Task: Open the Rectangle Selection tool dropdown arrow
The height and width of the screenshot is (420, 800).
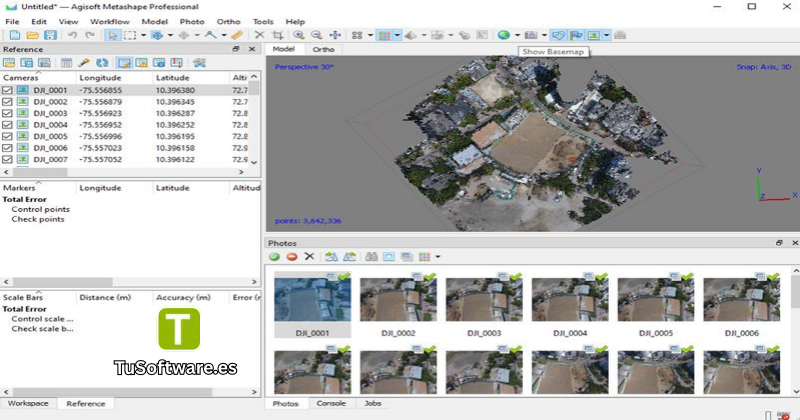Action: click(143, 35)
